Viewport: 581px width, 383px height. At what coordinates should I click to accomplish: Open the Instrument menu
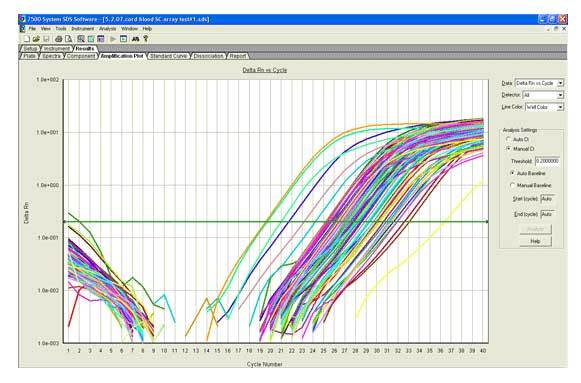pos(83,29)
